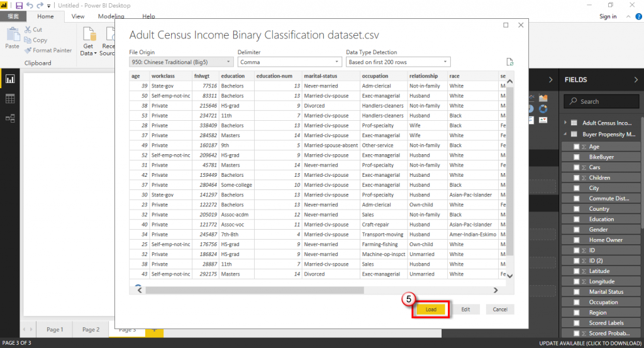Click the Copy icon in ribbon
Viewport: 644px width, 348px height.
(28, 40)
